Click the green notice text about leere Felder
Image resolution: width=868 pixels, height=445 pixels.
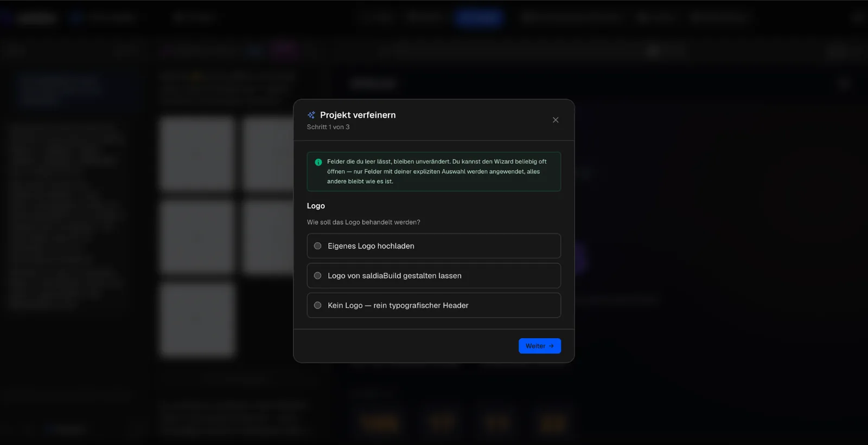click(437, 171)
